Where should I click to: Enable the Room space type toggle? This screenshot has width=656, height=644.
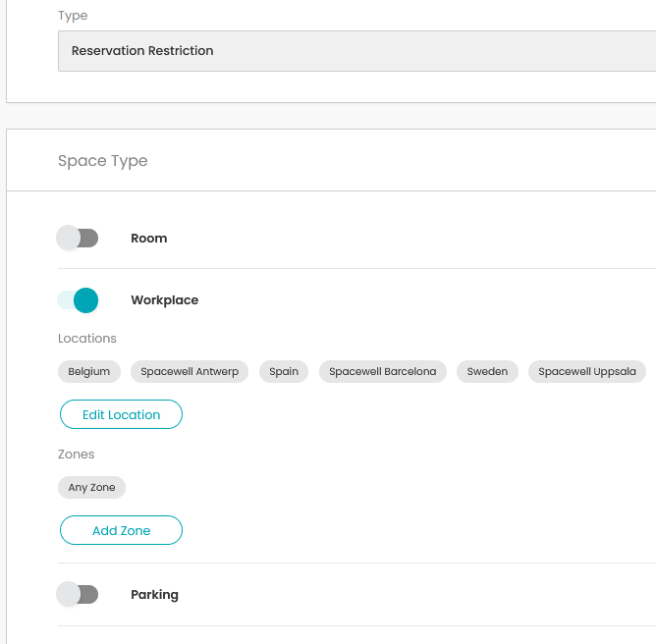78,238
